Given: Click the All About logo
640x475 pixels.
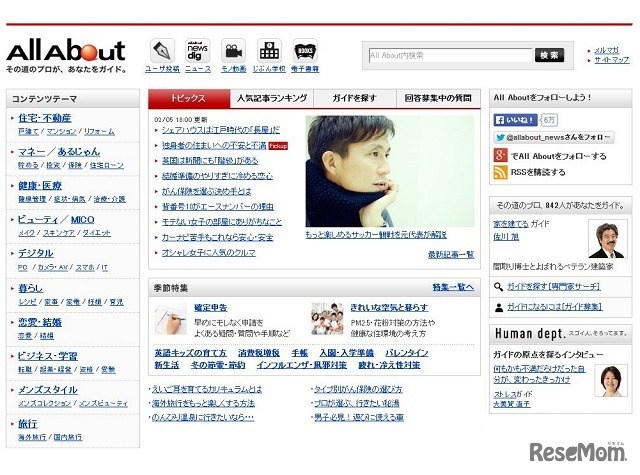Looking at the screenshot, I should [66, 51].
